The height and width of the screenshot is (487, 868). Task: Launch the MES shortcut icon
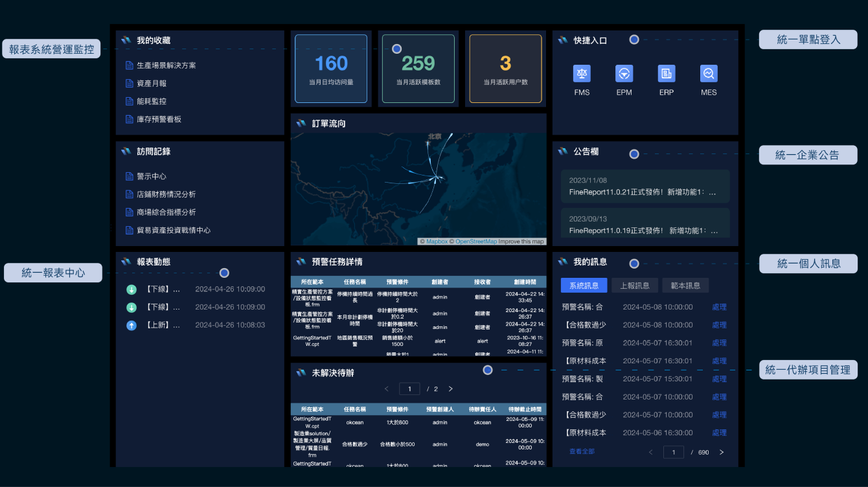[709, 74]
